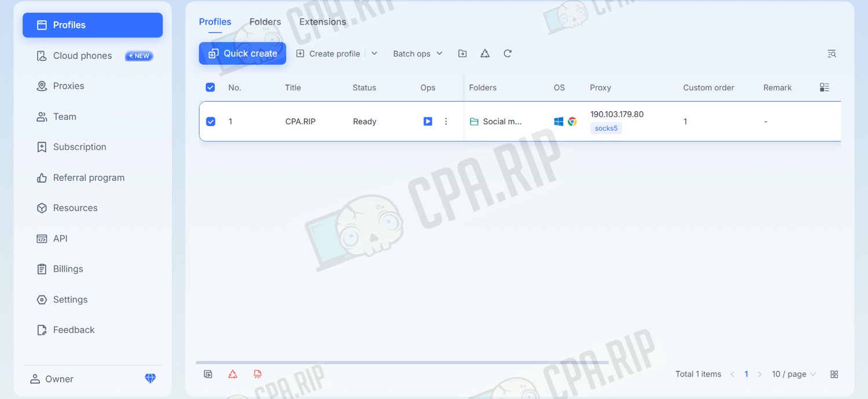The height and width of the screenshot is (399, 868).
Task: Uncheck the CPA.RIP profile row checkbox
Action: (x=211, y=121)
